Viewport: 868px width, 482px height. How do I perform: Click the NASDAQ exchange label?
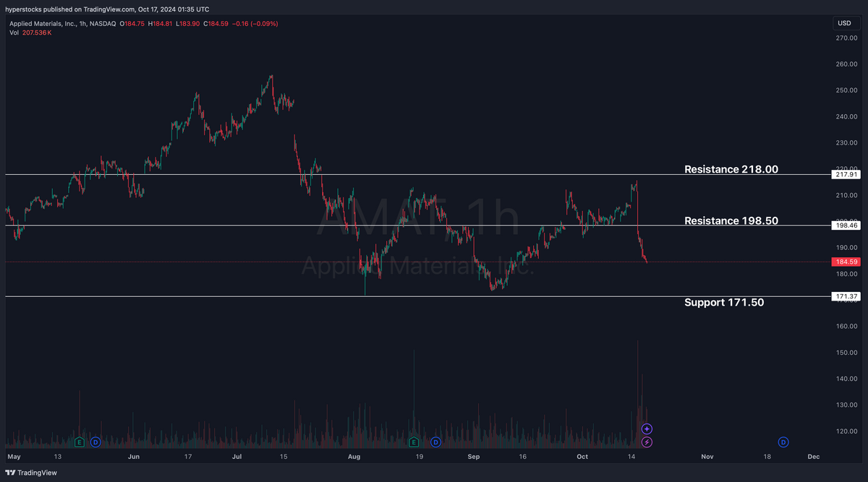click(103, 23)
